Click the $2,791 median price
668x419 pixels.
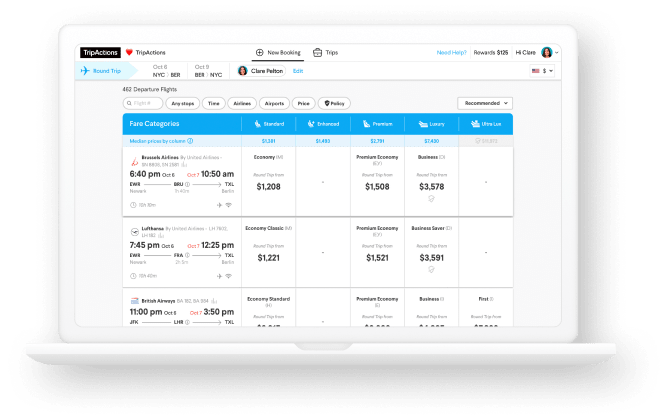click(x=377, y=141)
